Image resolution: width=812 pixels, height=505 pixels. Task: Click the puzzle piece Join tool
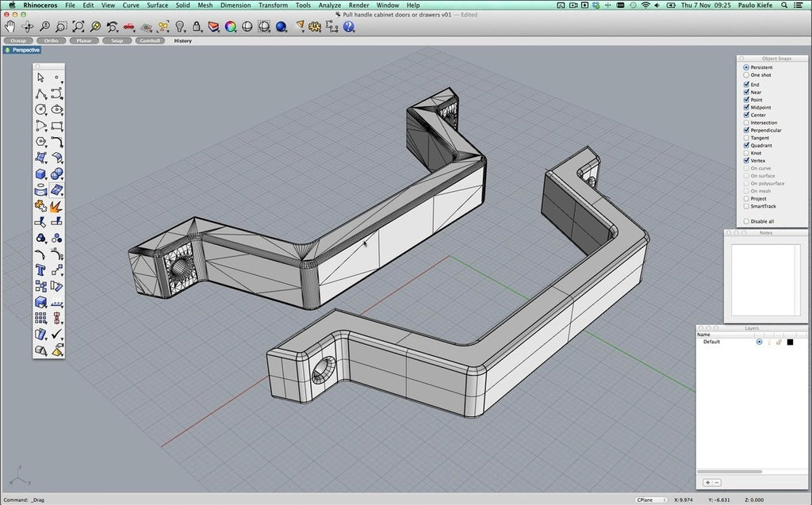click(40, 206)
